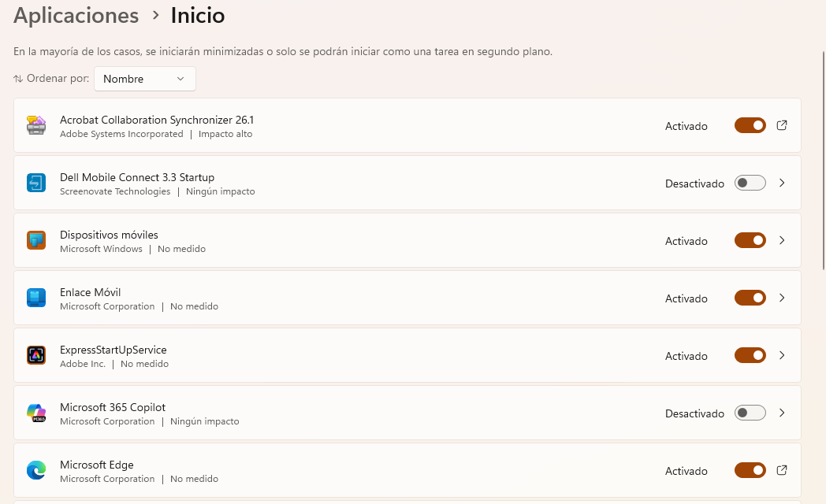Image resolution: width=826 pixels, height=504 pixels.
Task: Click the Microsoft Edge app name
Action: click(x=97, y=465)
